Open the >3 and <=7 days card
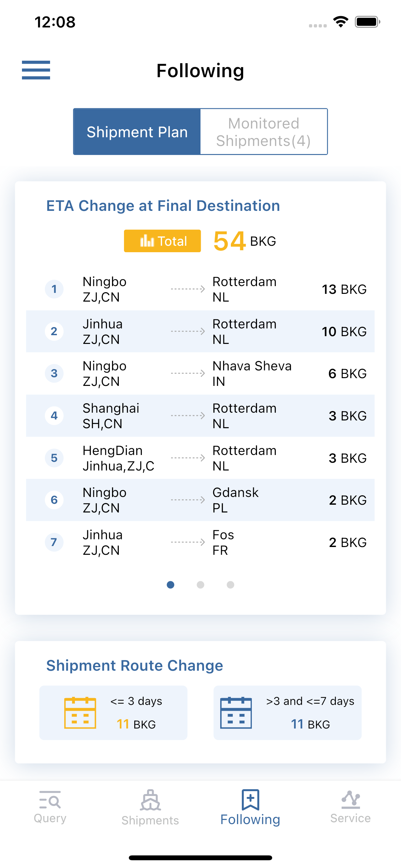 click(x=287, y=713)
